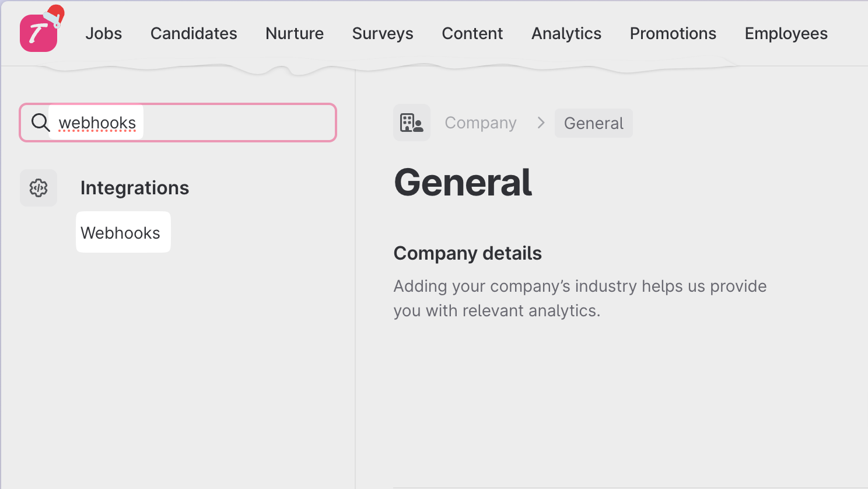Open the Analytics page
Image resolution: width=868 pixels, height=489 pixels.
point(566,33)
